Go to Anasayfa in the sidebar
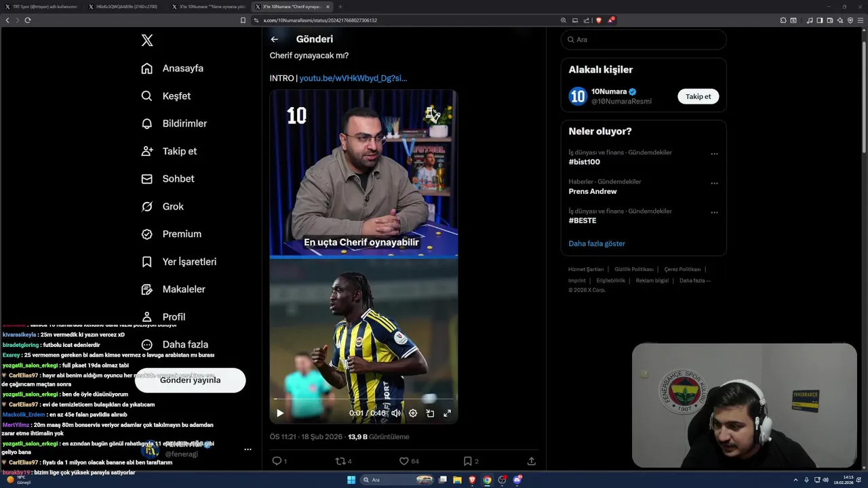 click(x=172, y=68)
